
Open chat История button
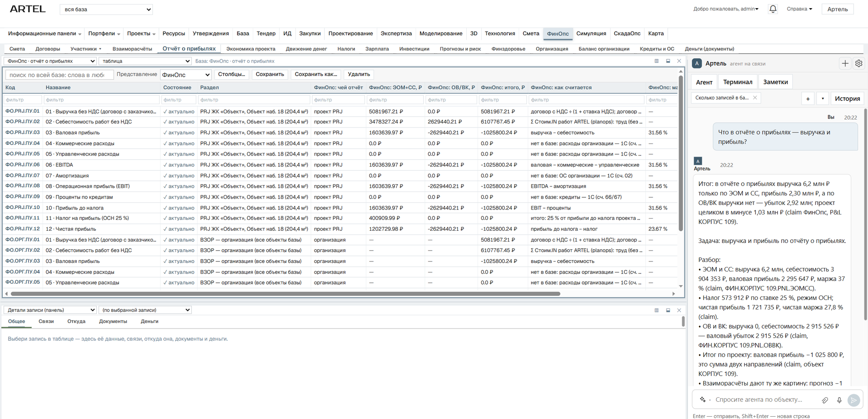(x=847, y=98)
